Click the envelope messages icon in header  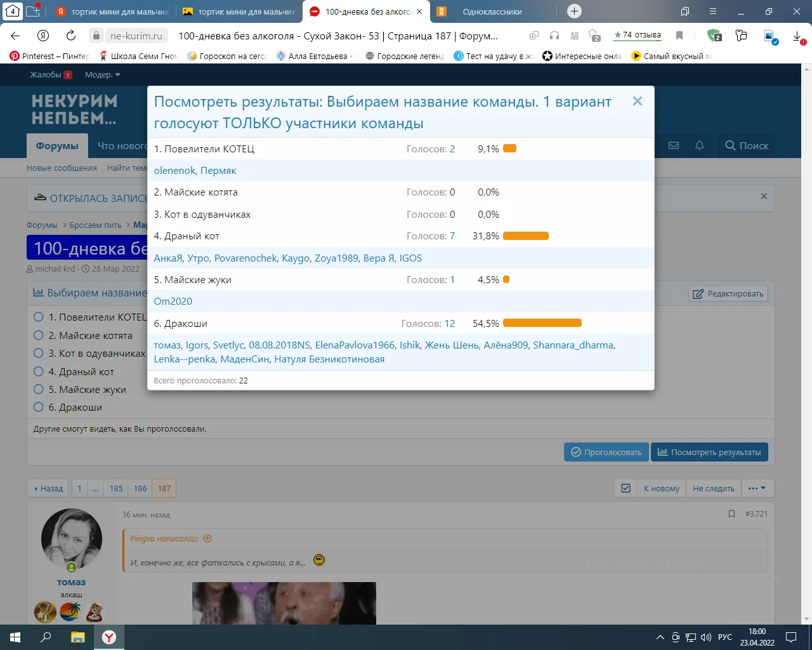pos(673,145)
